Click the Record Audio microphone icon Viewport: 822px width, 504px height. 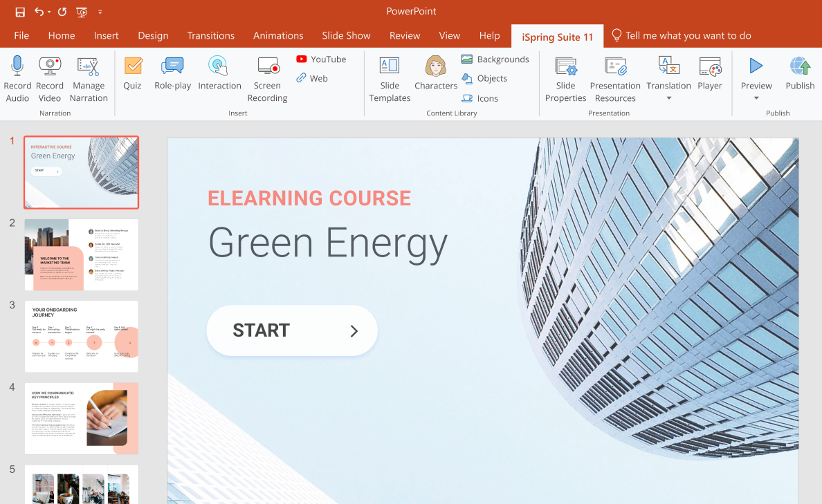pyautogui.click(x=17, y=66)
